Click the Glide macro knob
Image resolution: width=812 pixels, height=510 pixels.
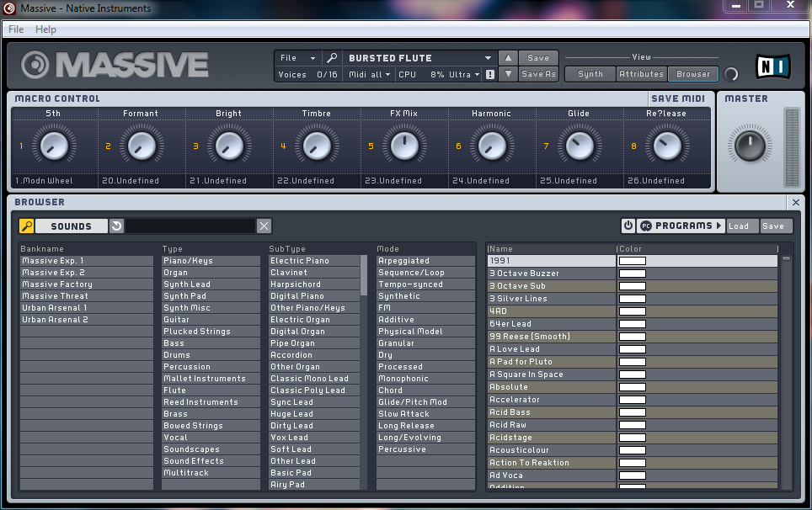pyautogui.click(x=579, y=146)
